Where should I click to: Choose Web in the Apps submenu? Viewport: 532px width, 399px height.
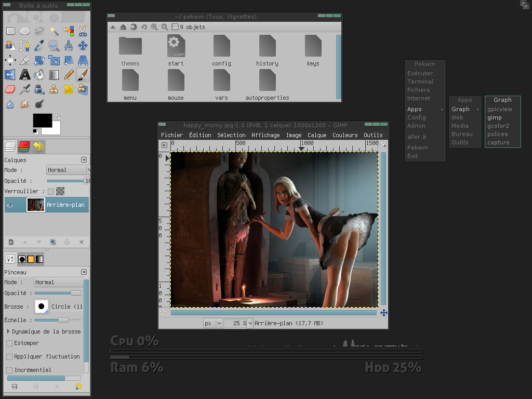[x=457, y=117]
